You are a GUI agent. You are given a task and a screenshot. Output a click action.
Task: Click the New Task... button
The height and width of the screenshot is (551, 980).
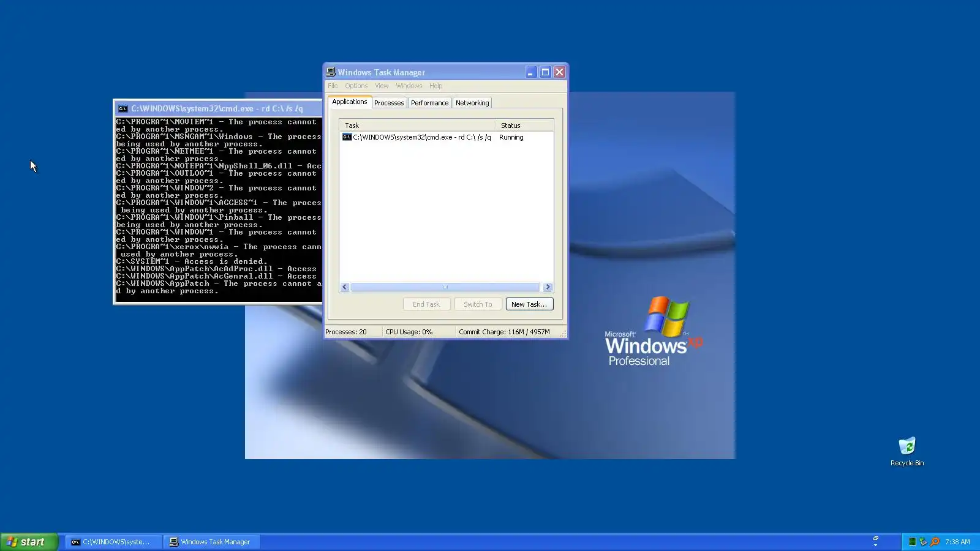(x=529, y=304)
